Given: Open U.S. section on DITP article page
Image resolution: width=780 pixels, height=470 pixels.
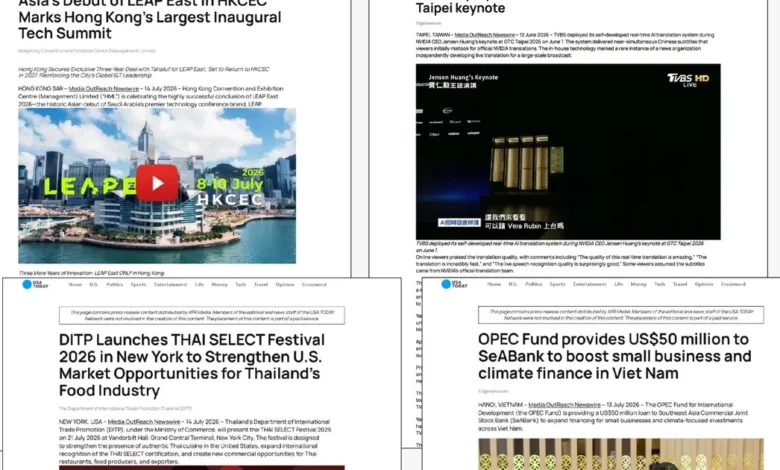Looking at the screenshot, I should pyautogui.click(x=94, y=284).
